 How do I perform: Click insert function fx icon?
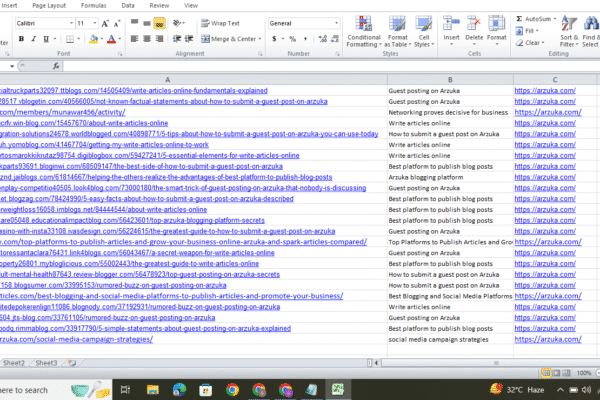click(56, 66)
